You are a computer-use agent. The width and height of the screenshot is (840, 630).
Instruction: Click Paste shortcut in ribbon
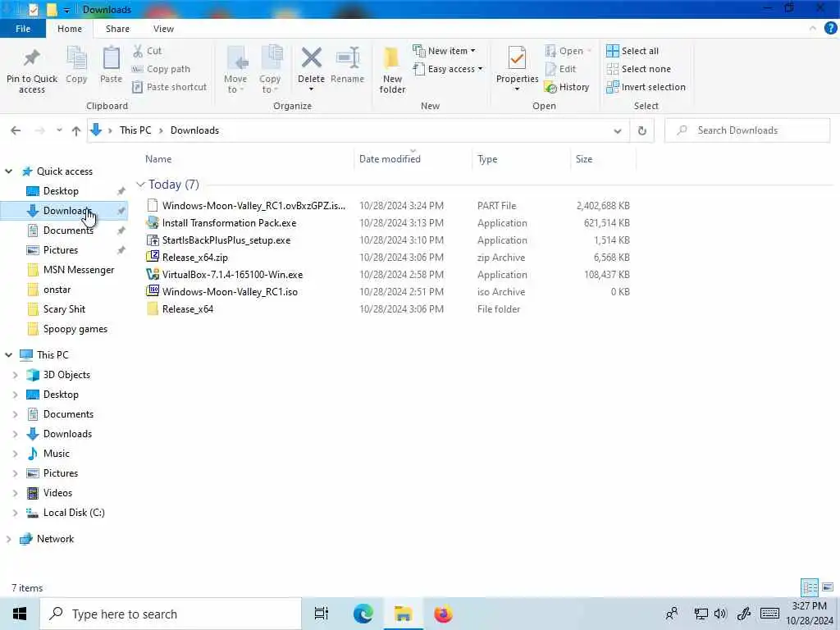[169, 87]
